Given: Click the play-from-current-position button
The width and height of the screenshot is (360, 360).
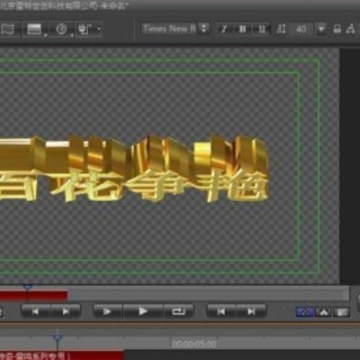Looking at the screenshot, I should (x=107, y=312).
